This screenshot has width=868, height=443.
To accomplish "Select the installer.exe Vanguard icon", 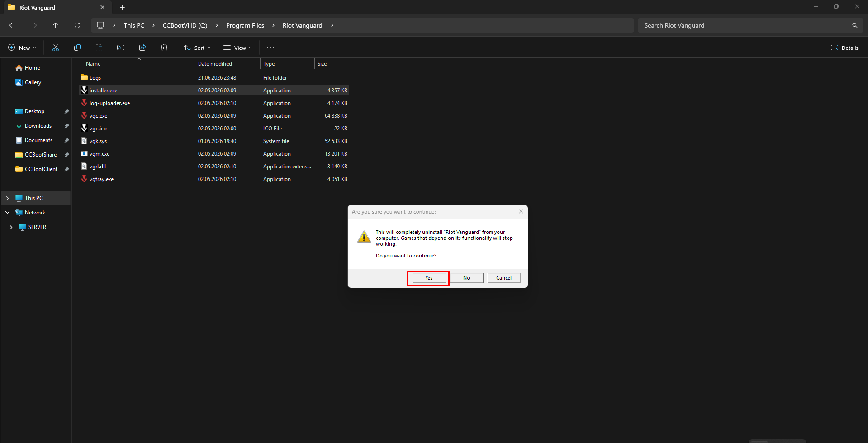I will (x=84, y=90).
